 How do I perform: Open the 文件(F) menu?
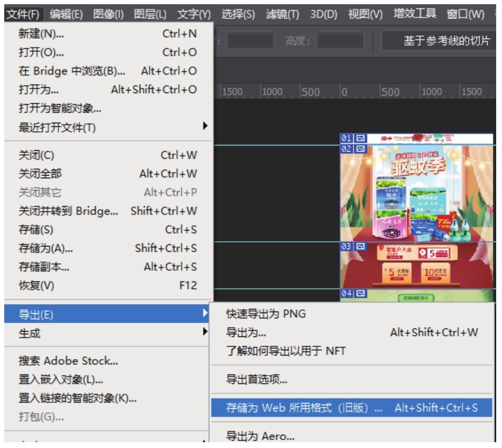[23, 14]
